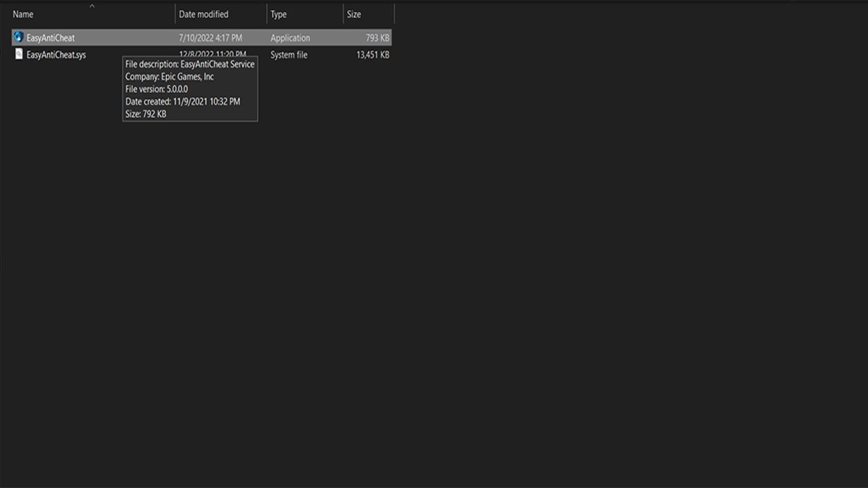Select the EasyAntiCheat.sys file name
This screenshot has height=488, width=868.
click(56, 55)
